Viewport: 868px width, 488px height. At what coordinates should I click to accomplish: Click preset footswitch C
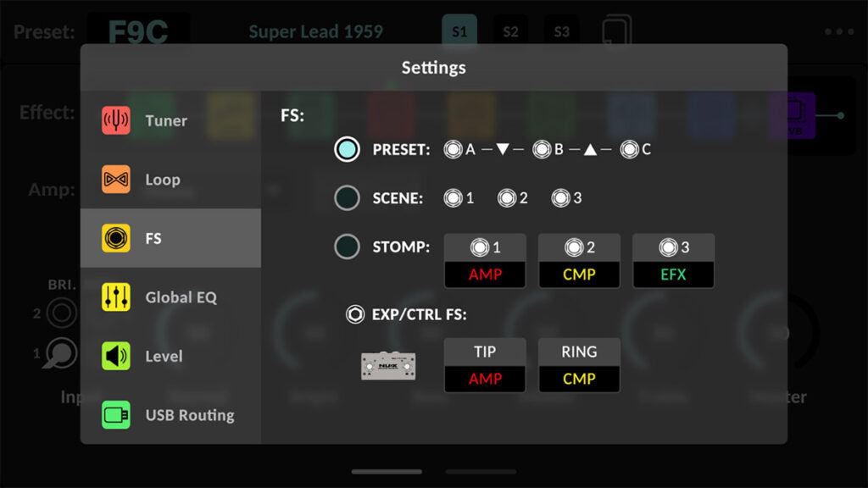[631, 149]
